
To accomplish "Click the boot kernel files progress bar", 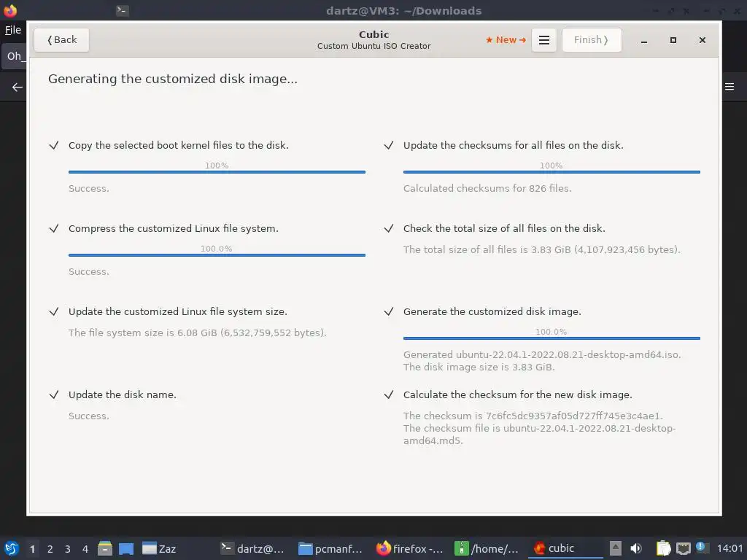I will pyautogui.click(x=217, y=172).
